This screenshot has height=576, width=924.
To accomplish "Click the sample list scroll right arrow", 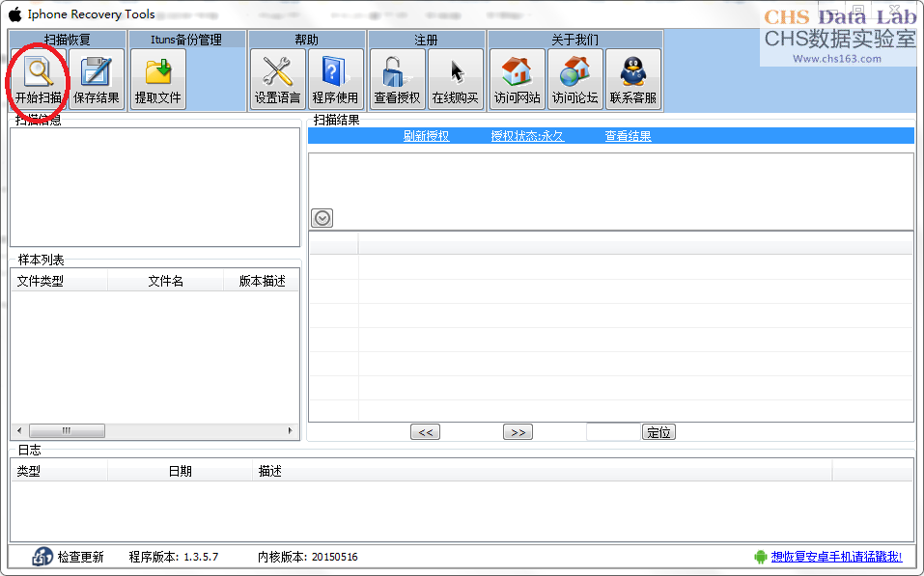I will click(290, 430).
